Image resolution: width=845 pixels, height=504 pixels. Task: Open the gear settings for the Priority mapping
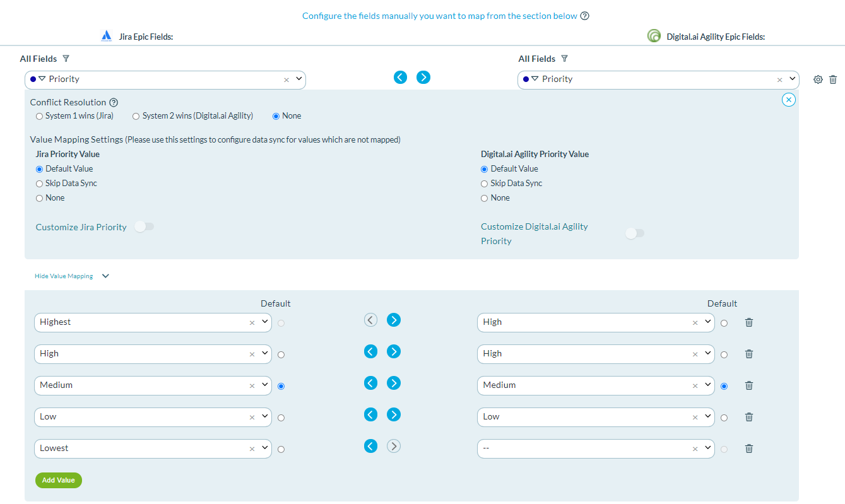pyautogui.click(x=818, y=79)
